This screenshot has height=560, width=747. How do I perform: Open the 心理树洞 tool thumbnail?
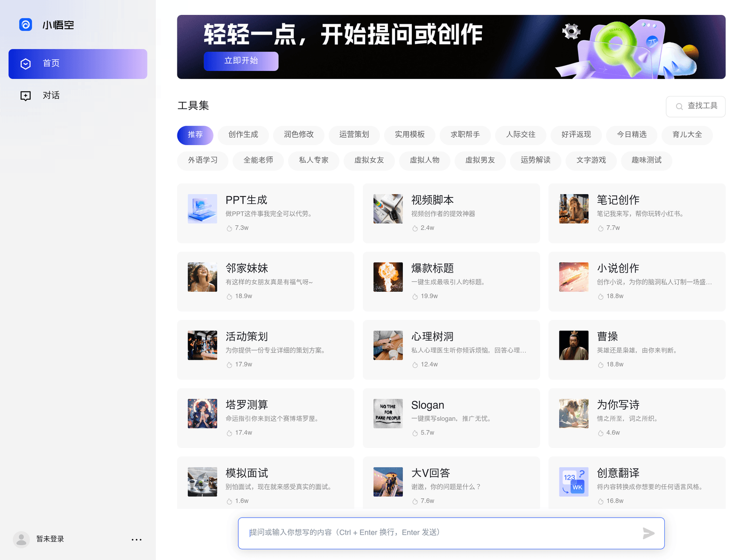388,345
